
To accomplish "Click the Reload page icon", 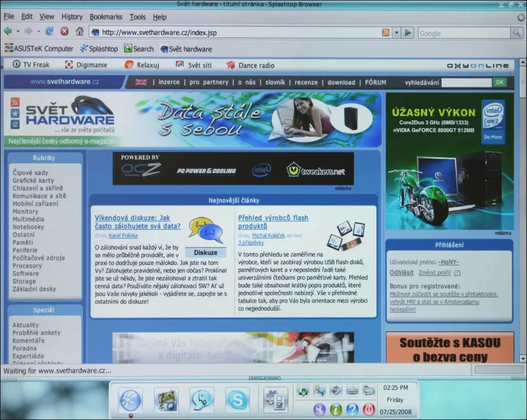I will click(x=49, y=32).
